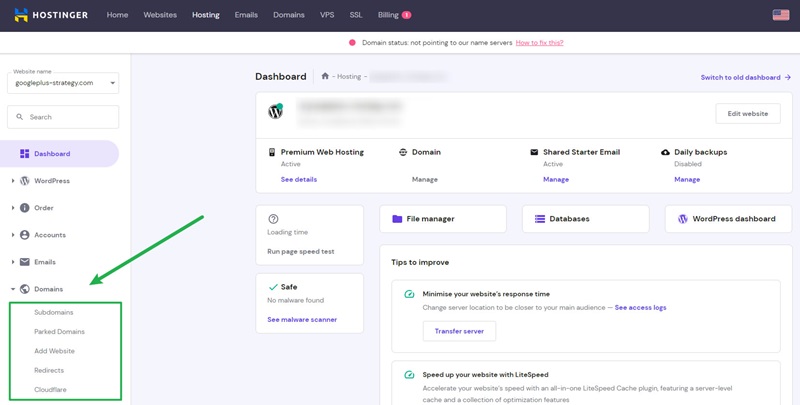Viewport: 800px width, 405px height.
Task: Open Cloudflare under Domains
Action: click(51, 389)
